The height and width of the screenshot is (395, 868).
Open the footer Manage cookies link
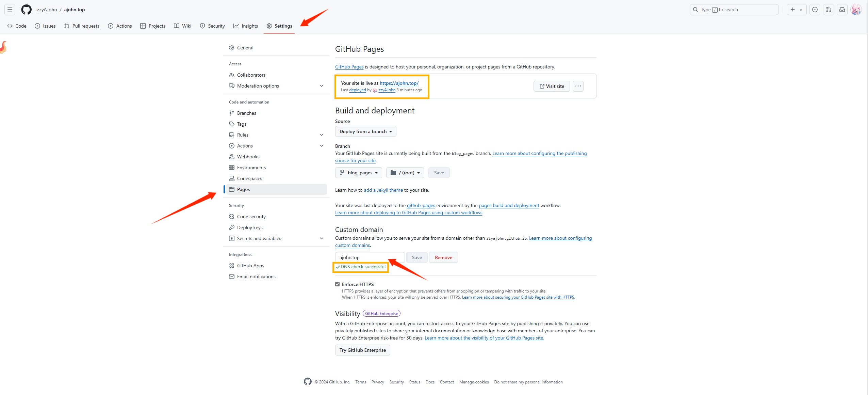[474, 382]
